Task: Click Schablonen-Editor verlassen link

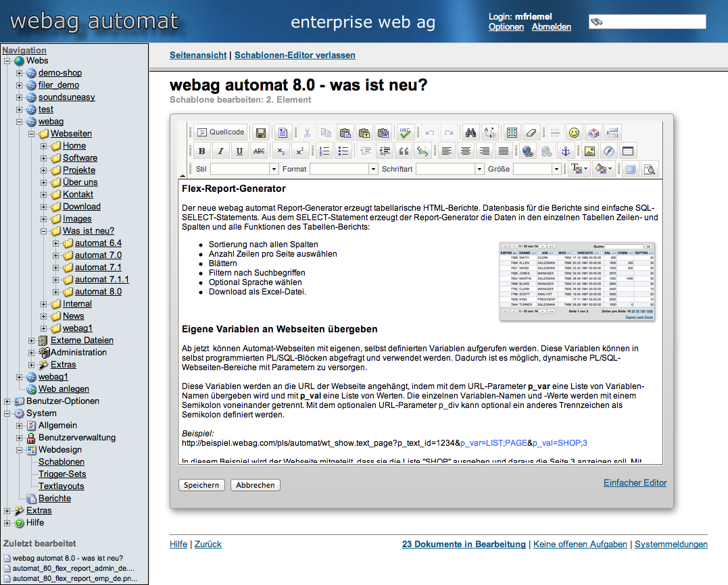Action: click(x=295, y=55)
